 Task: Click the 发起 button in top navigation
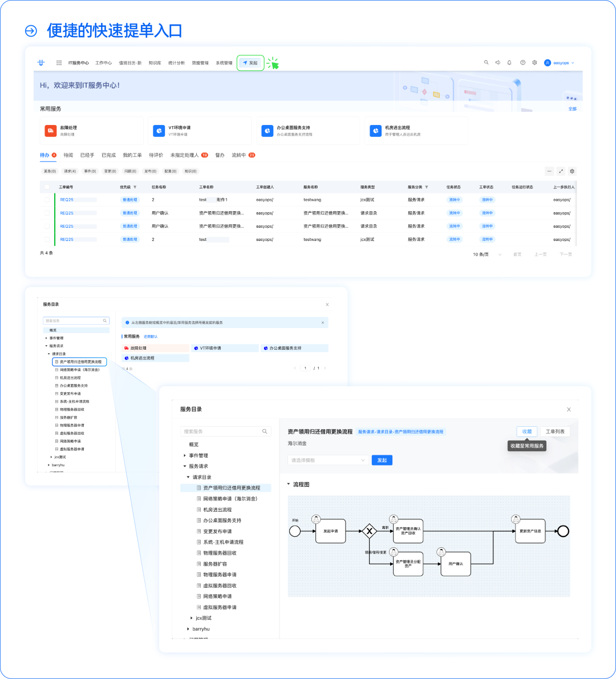tap(250, 63)
